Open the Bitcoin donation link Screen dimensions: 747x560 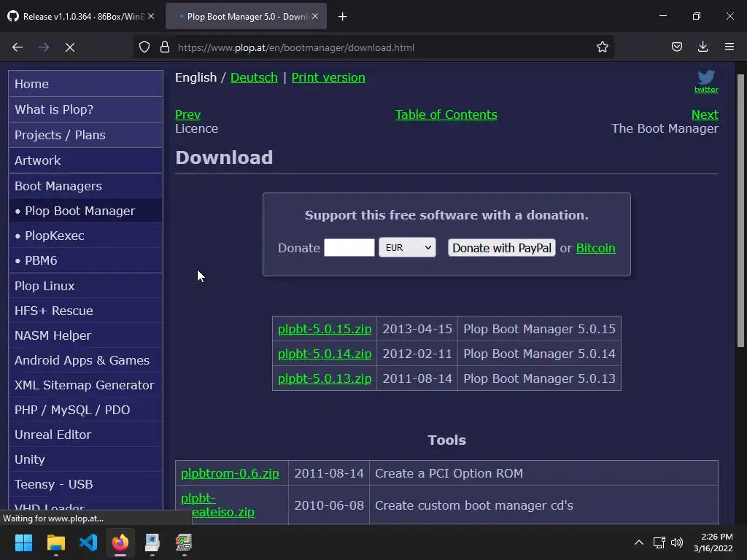[x=595, y=248]
